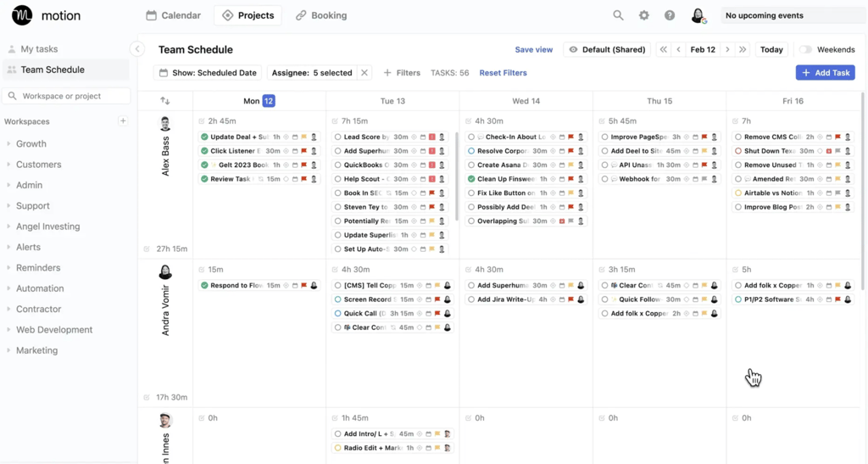Click the assignee avatar on Quick Call task
This screenshot has height=464, width=868.
pyautogui.click(x=448, y=313)
